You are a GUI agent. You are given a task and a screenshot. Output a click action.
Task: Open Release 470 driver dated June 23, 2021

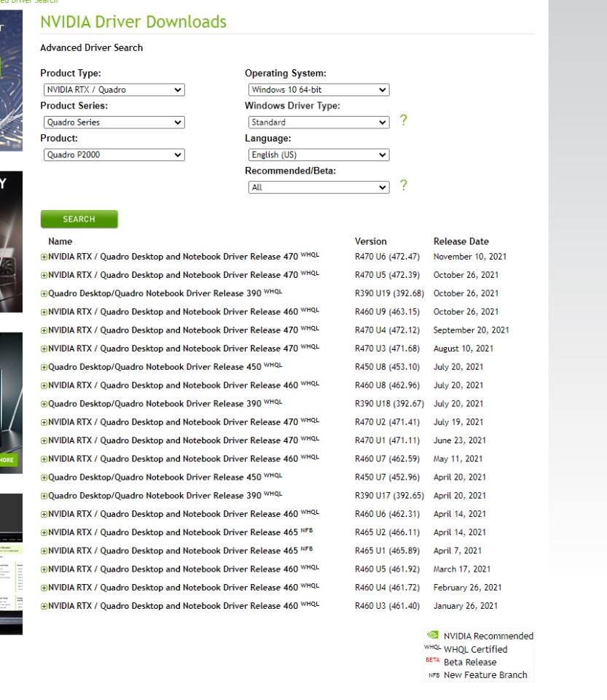tap(173, 440)
